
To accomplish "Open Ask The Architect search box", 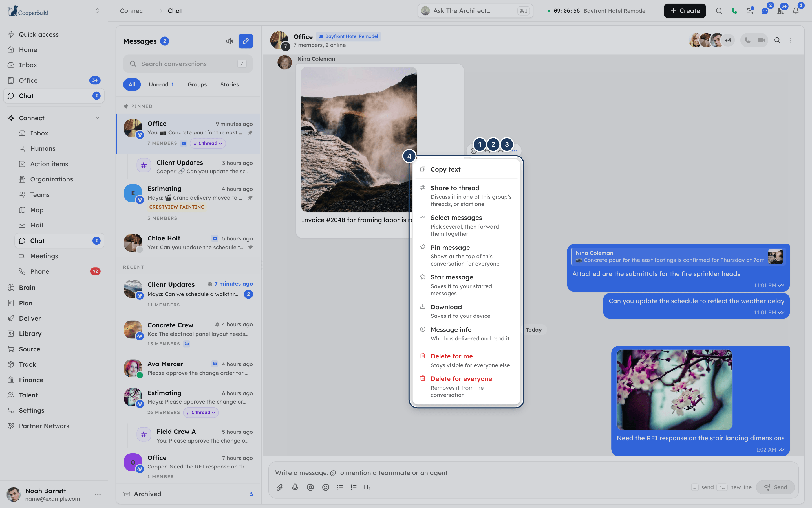I will click(475, 11).
